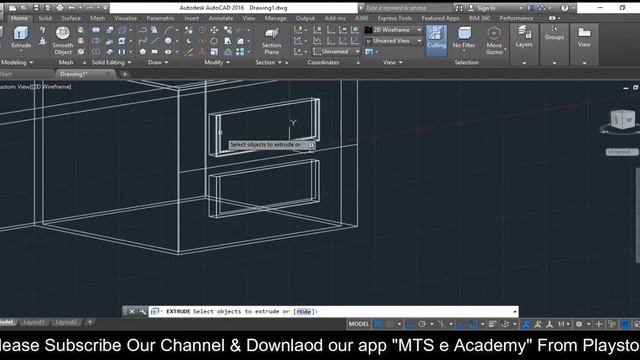Click the A360 ribbon tab
Image resolution: width=640 pixels, height=360 pixels.
point(362,18)
